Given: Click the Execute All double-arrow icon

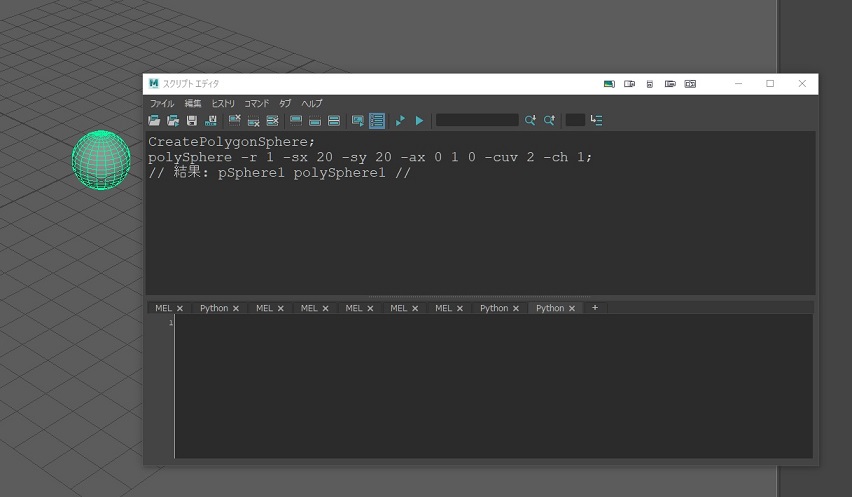Looking at the screenshot, I should pos(400,121).
